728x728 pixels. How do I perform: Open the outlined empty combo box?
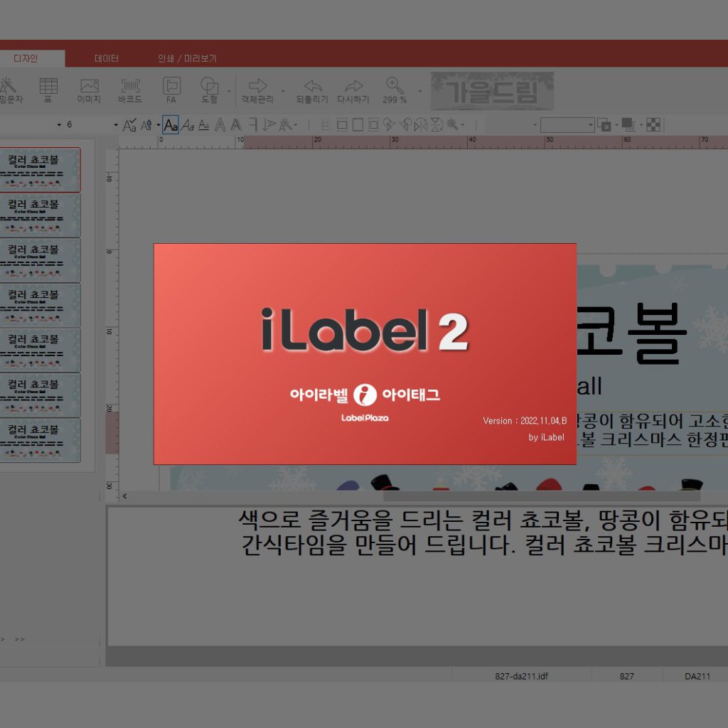[567, 125]
